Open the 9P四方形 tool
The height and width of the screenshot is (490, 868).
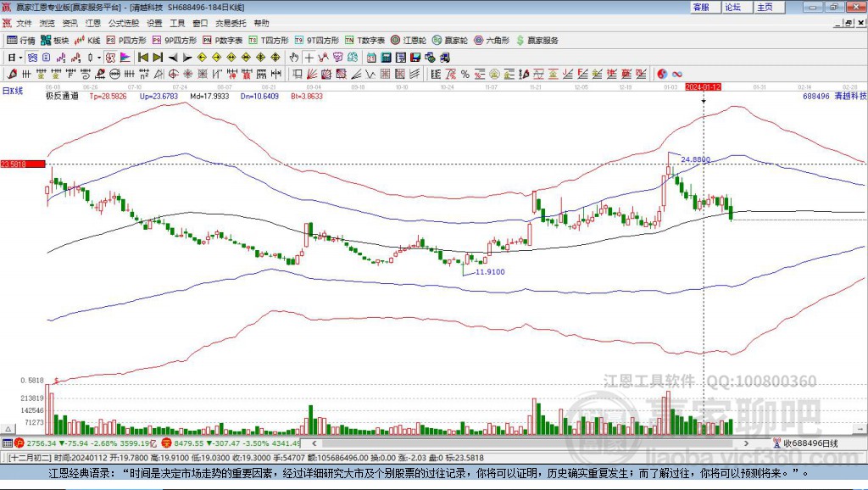coord(175,41)
